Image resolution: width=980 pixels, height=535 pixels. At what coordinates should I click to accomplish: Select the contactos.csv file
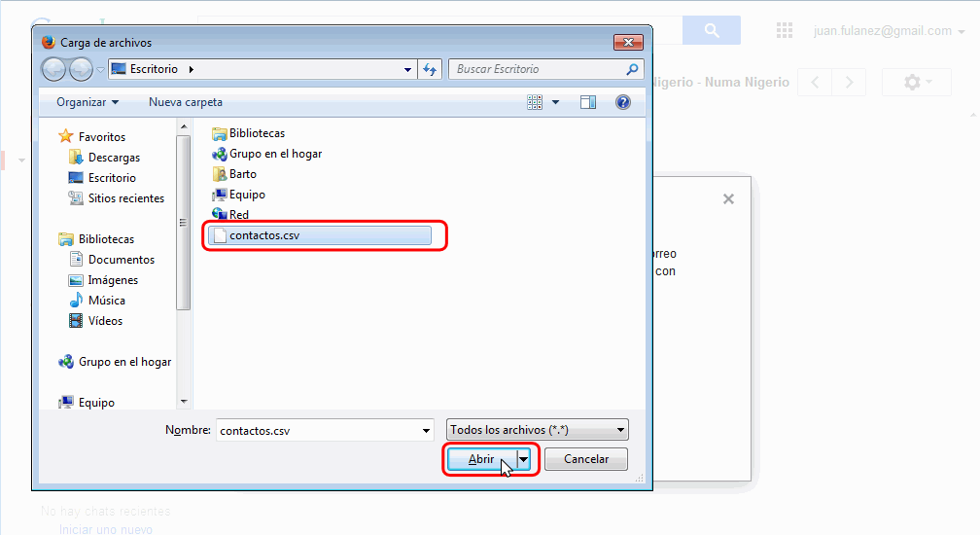(x=319, y=235)
